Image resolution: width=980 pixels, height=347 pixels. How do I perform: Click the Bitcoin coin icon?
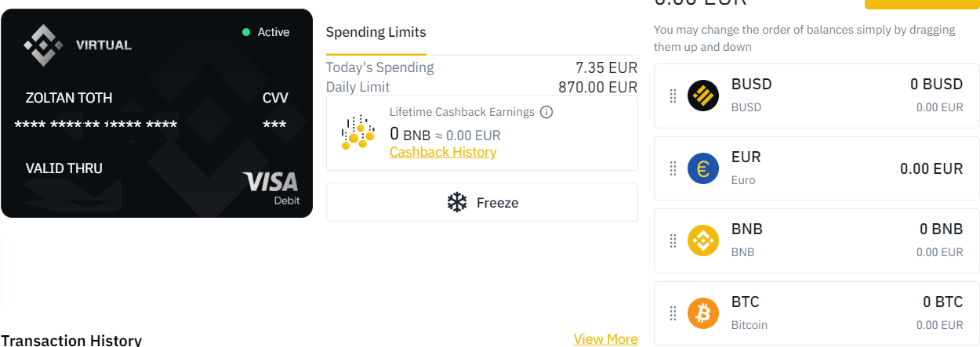click(x=703, y=313)
